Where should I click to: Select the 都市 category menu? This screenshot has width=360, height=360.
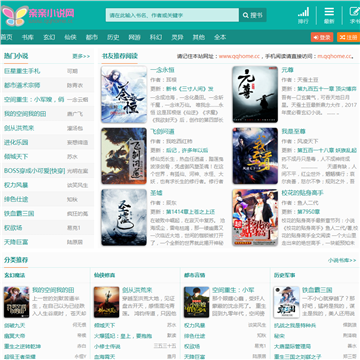pos(92,37)
